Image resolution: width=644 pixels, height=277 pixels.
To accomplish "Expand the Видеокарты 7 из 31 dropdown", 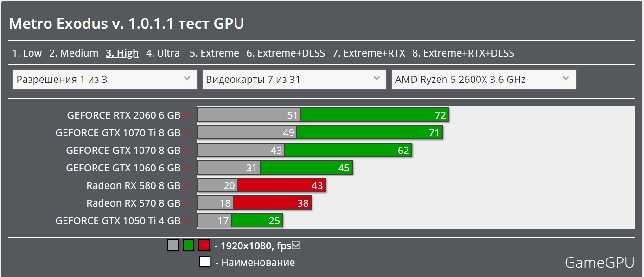I will (294, 80).
